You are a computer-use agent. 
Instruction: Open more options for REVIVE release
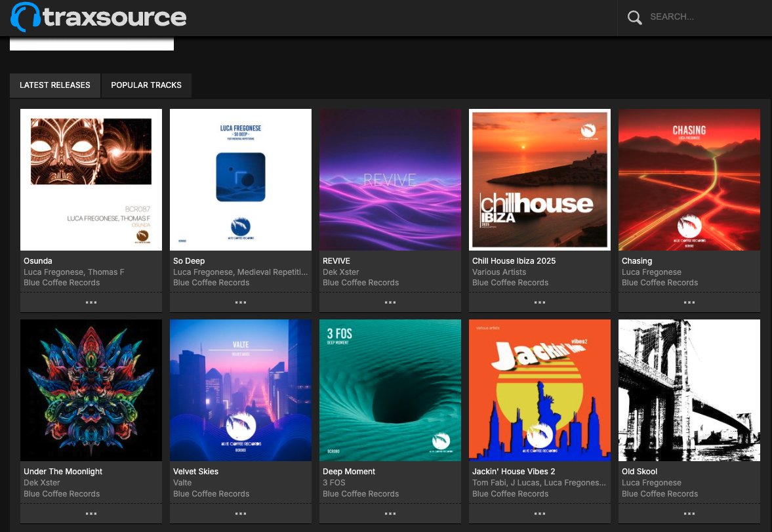click(x=390, y=302)
